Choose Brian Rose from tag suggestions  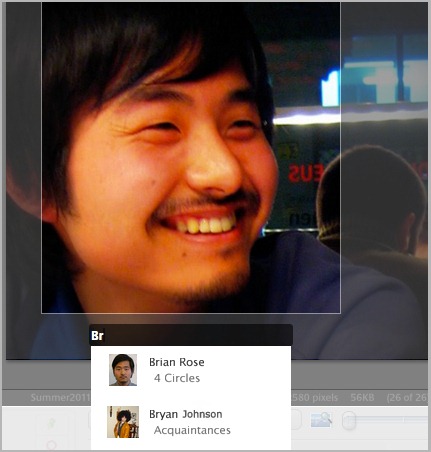coord(191,370)
